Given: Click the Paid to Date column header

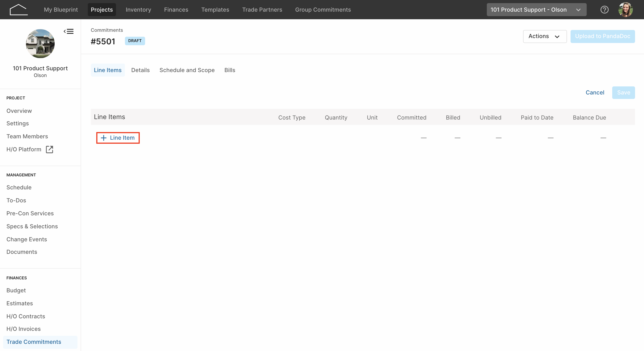Looking at the screenshot, I should (x=537, y=118).
